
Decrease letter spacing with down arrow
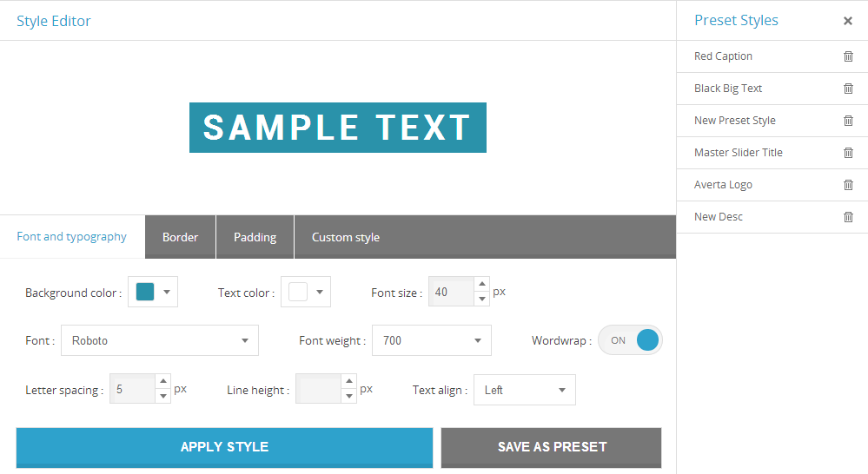[162, 397]
